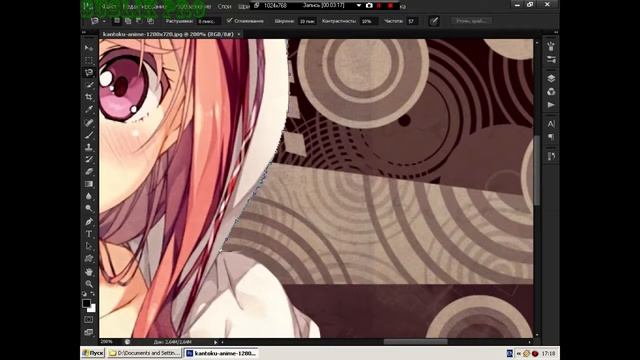Image resolution: width=640 pixels, height=360 pixels.
Task: Choose Subtract from selection mode
Action: pyautogui.click(x=139, y=21)
